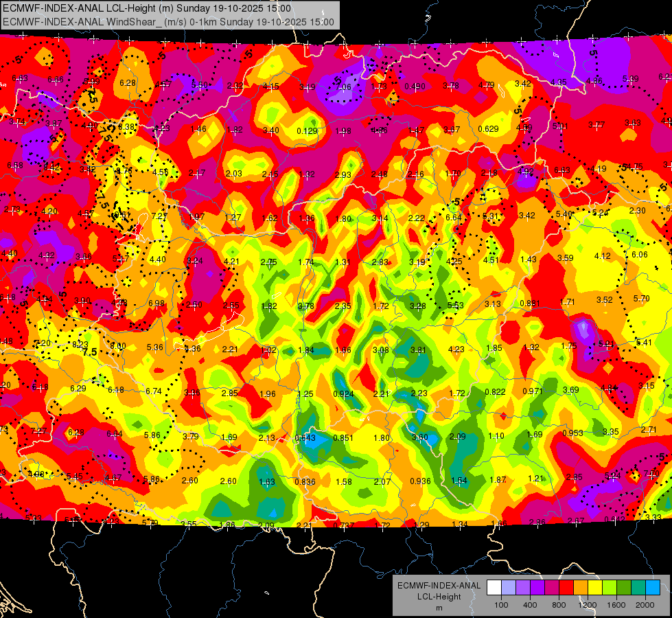Viewport: 672px width, 618px height.
Task: Click the grid value 0.822
Action: click(495, 391)
